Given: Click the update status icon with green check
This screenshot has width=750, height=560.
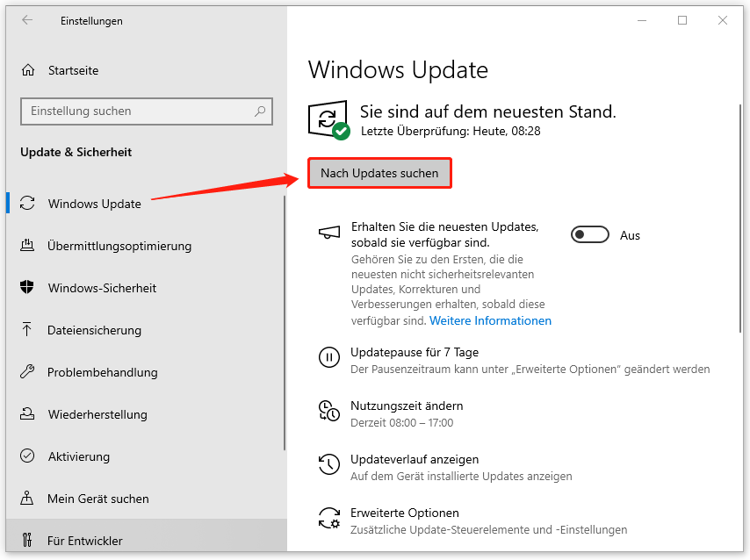Looking at the screenshot, I should 328,120.
